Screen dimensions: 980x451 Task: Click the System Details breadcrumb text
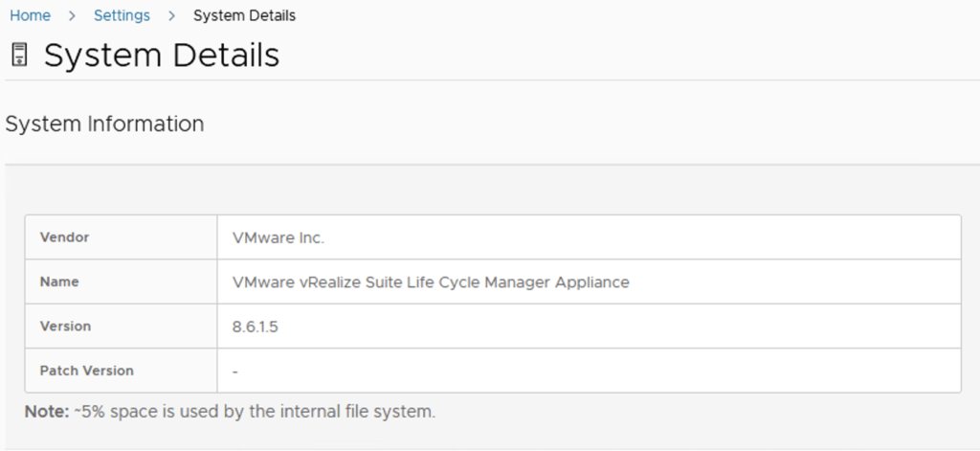[244, 15]
